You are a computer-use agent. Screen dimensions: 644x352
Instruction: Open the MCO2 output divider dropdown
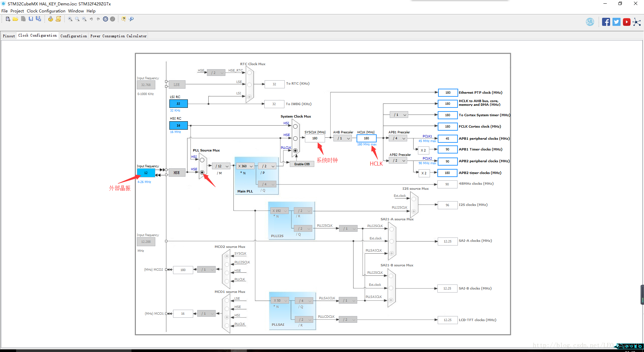[x=207, y=270]
